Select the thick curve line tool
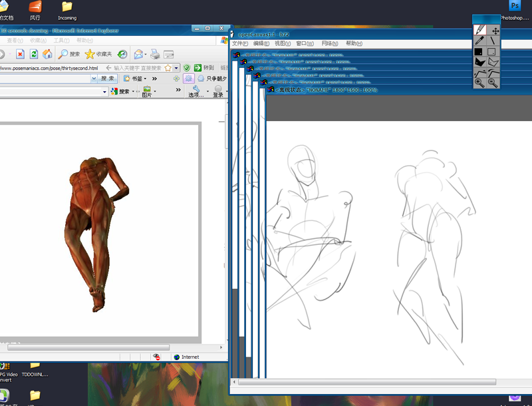Screen dimensions: 532x406 [x=493, y=73]
